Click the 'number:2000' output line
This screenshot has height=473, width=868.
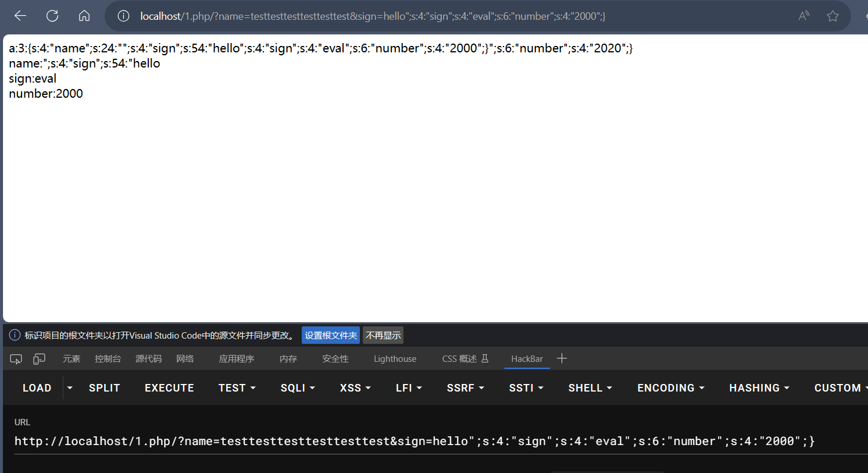click(46, 94)
